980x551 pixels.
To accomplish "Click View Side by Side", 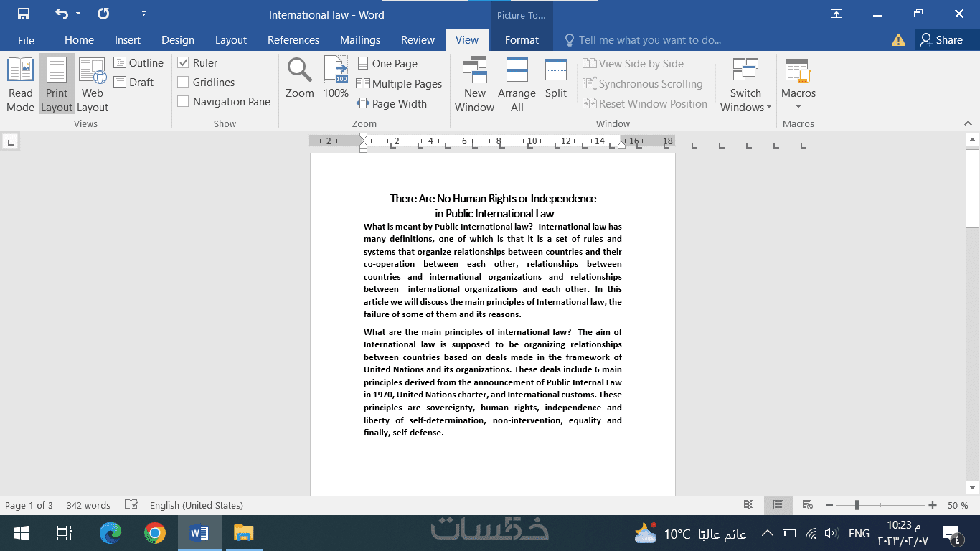I will pos(633,64).
